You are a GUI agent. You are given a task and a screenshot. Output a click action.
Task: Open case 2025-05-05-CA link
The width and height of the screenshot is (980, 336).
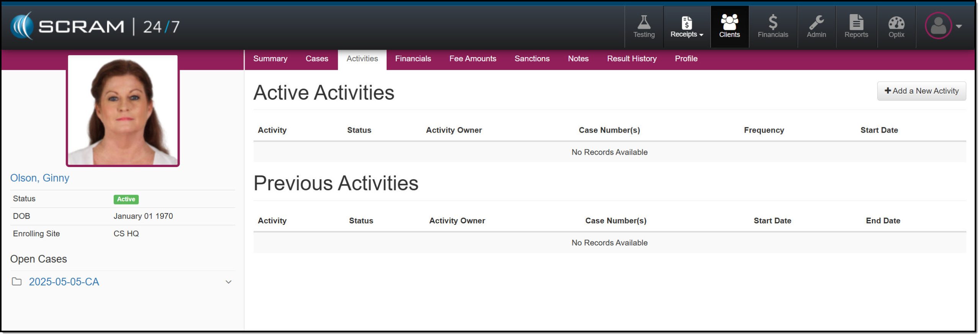(64, 282)
